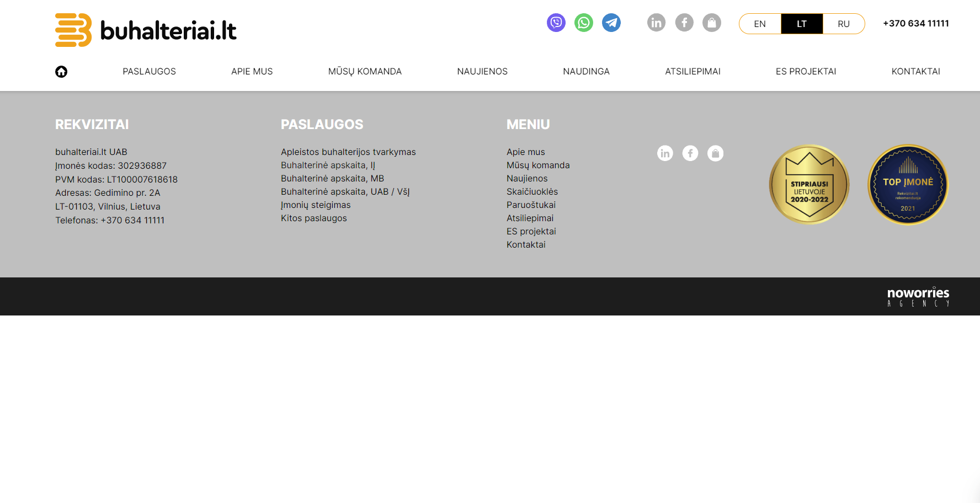This screenshot has width=980, height=503.
Task: Click the buhalteriai.lt logo
Action: pos(146,30)
